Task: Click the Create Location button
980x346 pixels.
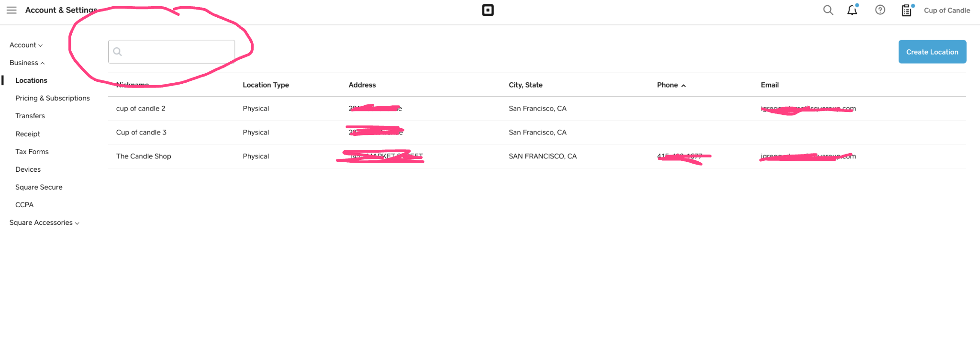Action: (932, 52)
